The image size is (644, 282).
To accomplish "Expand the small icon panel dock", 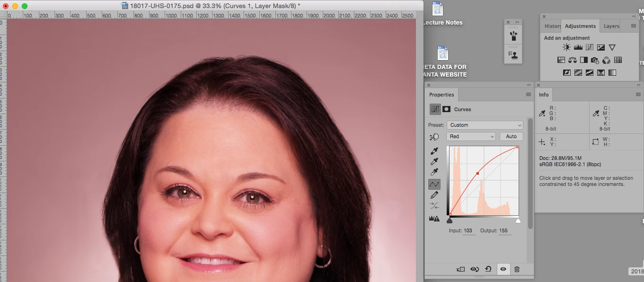I will pyautogui.click(x=517, y=22).
